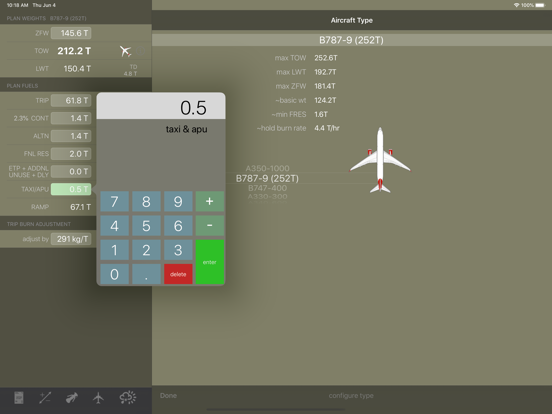Tap the max TOW value 252.6T

pyautogui.click(x=326, y=58)
